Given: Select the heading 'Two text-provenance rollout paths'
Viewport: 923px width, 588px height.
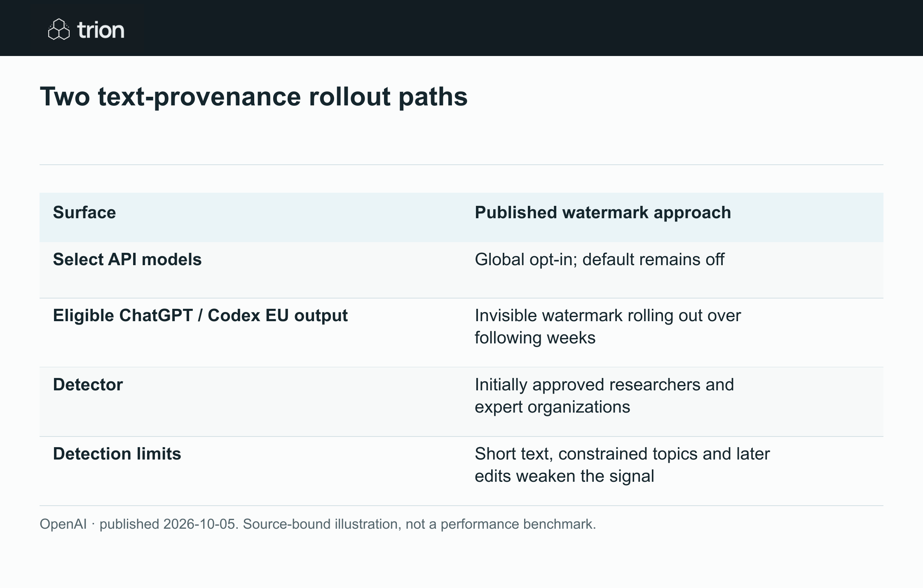Looking at the screenshot, I should (x=254, y=97).
